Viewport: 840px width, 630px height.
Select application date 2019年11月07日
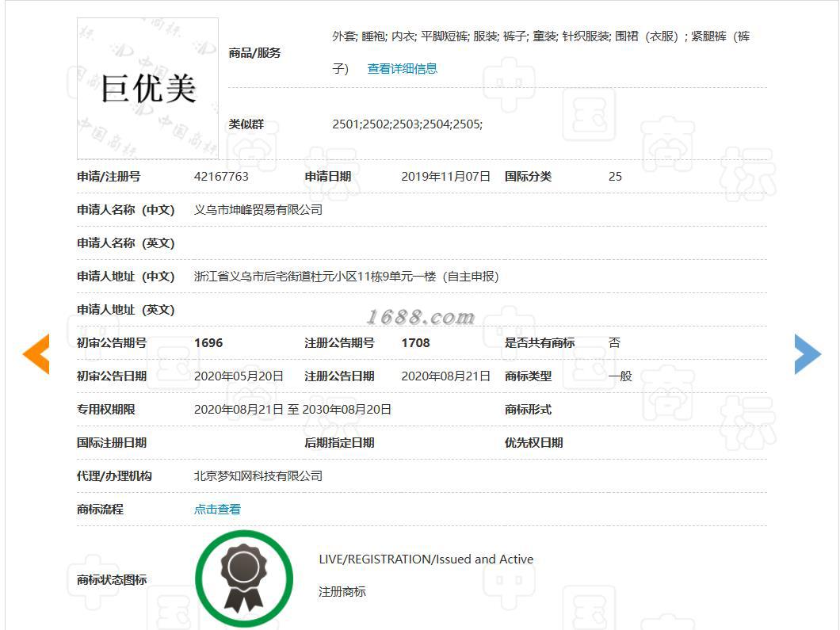[445, 177]
